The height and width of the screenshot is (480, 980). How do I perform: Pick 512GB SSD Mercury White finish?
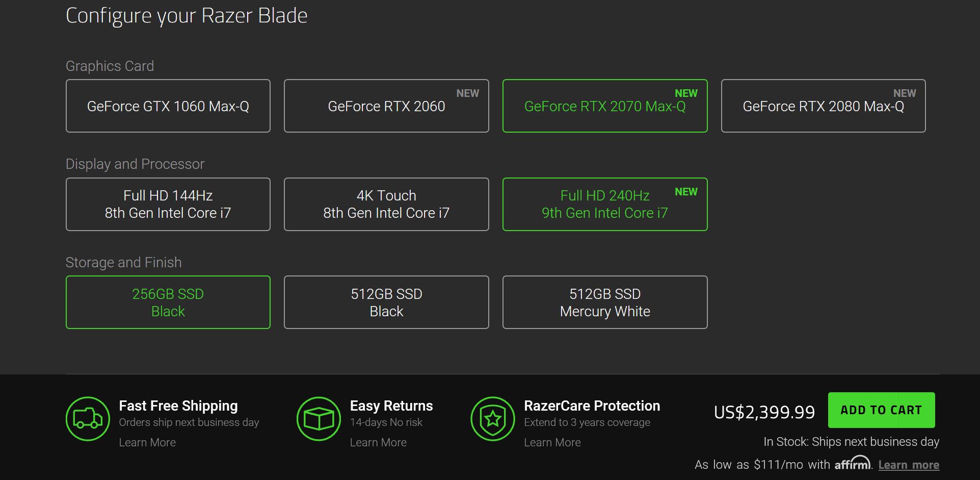click(x=605, y=302)
